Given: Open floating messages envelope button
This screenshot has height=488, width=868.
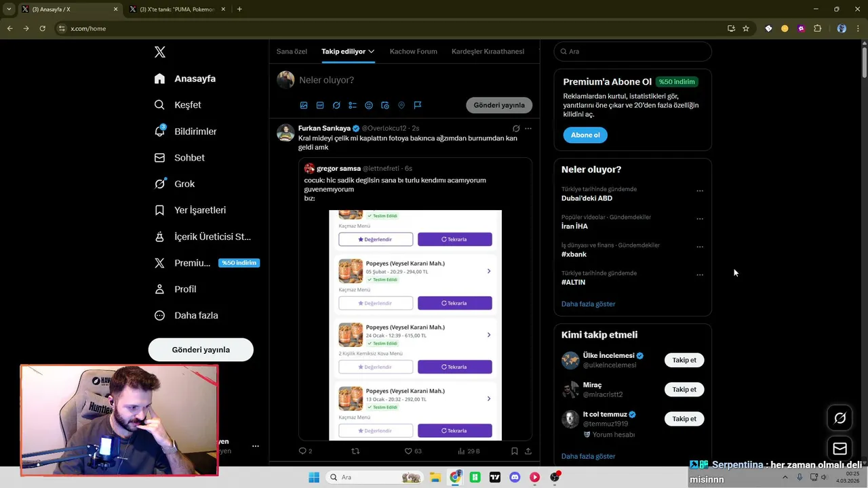Looking at the screenshot, I should point(840,449).
